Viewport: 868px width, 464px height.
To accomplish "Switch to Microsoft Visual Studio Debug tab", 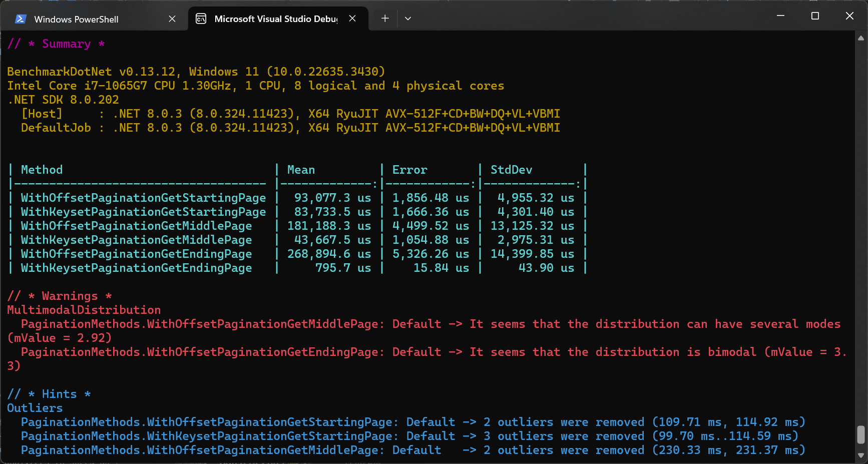I will pos(278,19).
